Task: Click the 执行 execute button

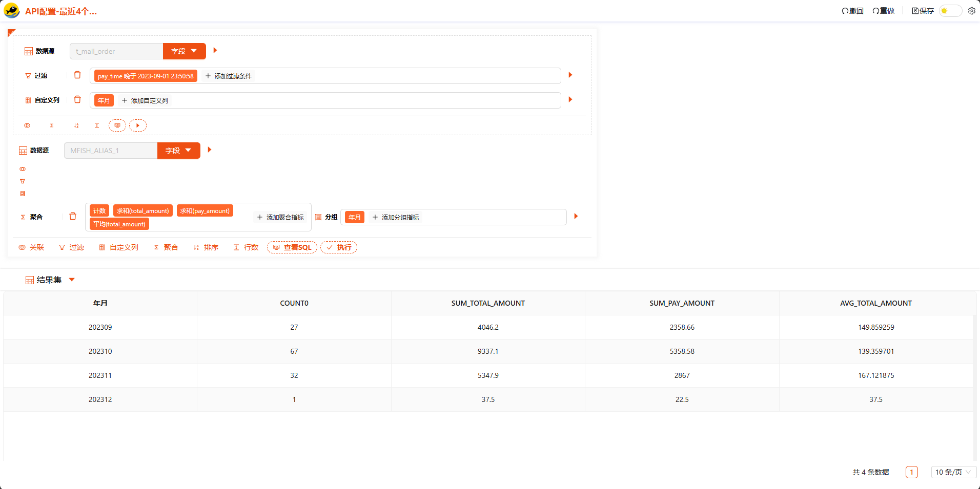Action: [339, 247]
